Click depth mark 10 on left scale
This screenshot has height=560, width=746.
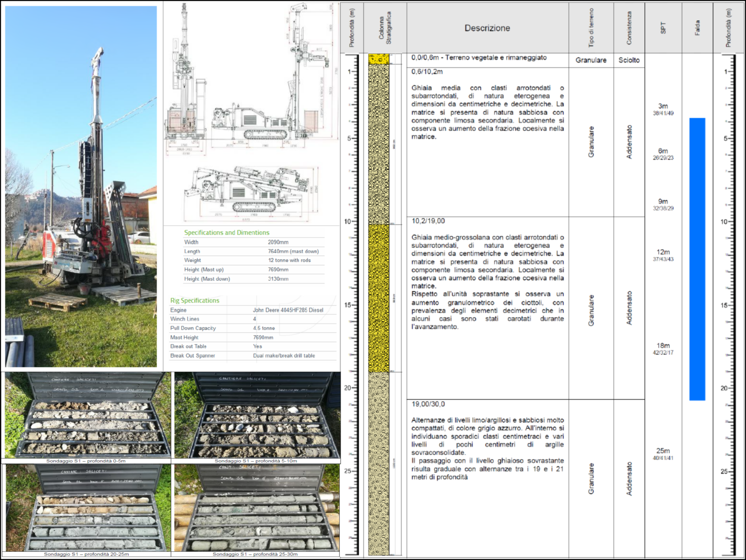347,222
